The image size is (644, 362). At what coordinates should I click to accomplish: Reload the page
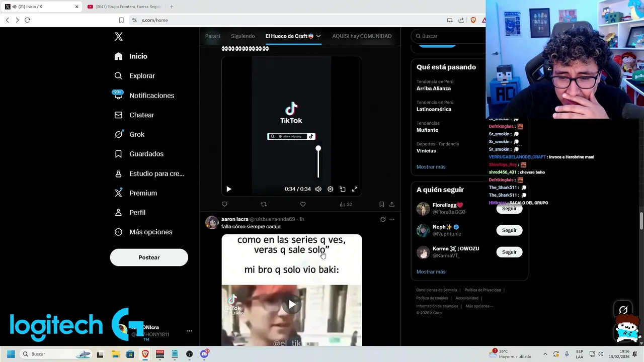click(27, 20)
